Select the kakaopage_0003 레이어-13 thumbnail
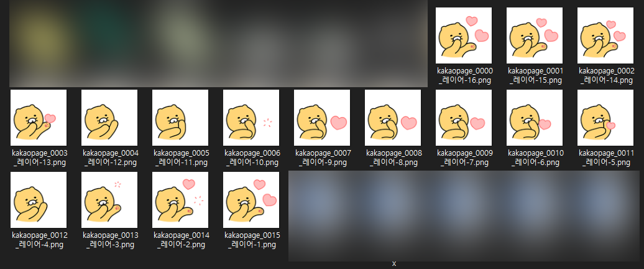 [x=39, y=118]
